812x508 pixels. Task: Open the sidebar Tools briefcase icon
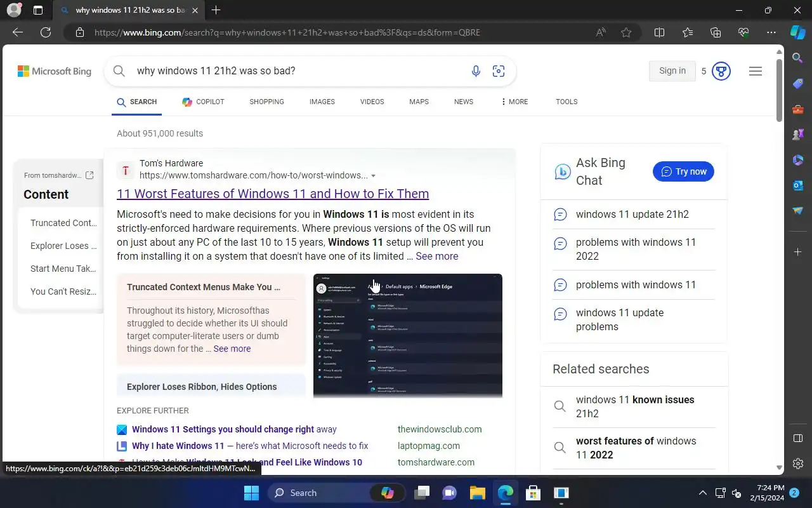[798, 109]
